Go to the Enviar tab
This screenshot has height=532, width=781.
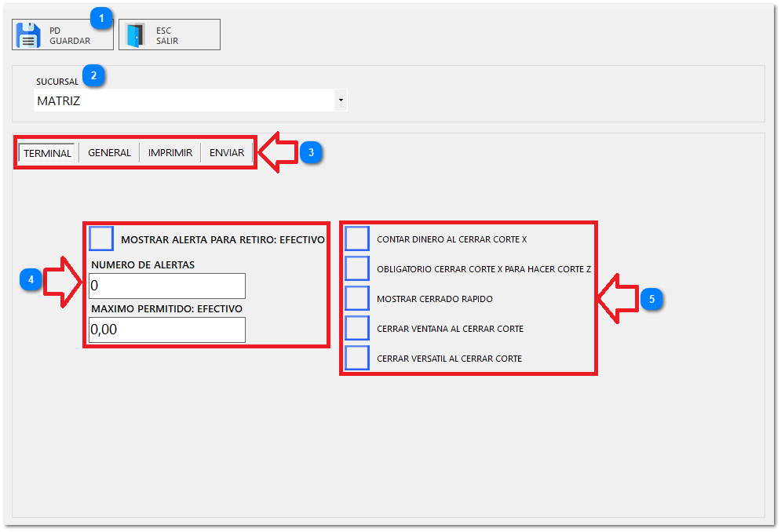(x=227, y=153)
